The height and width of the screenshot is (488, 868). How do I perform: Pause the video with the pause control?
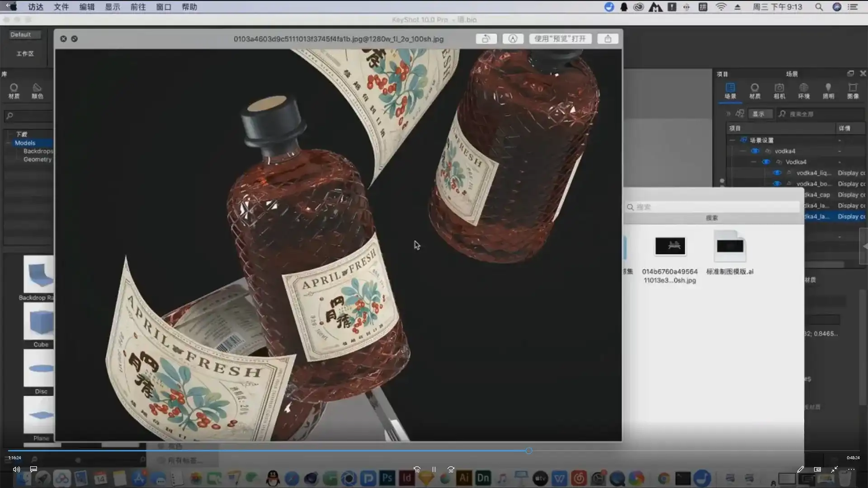434,469
